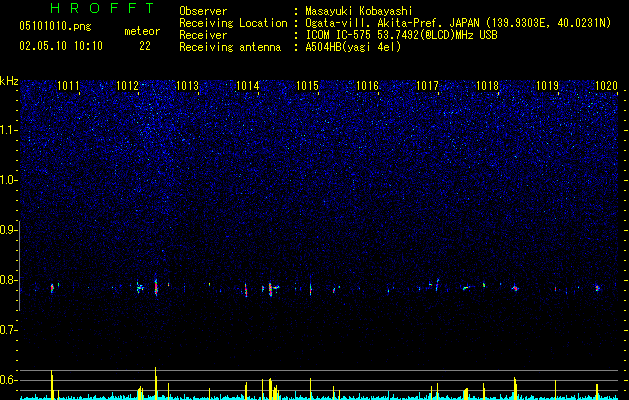Click the 0.9 frequency axis label
Image resolution: width=629 pixels, height=400 pixels.
coord(7,230)
